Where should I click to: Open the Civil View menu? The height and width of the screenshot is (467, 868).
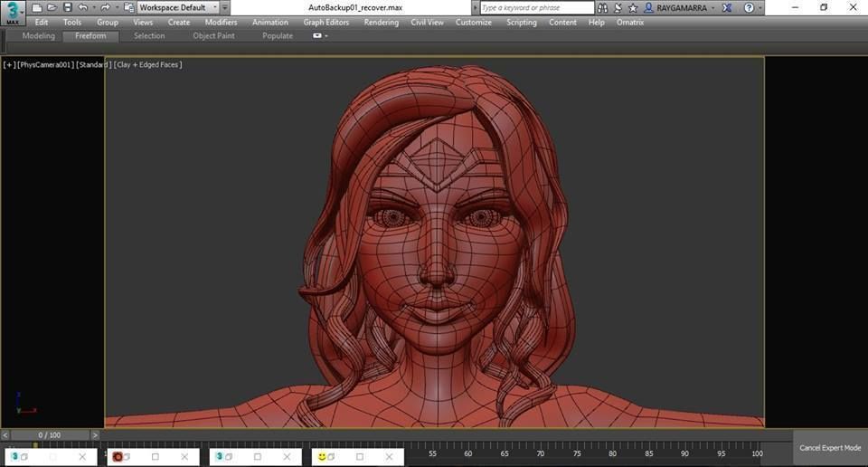pyautogui.click(x=427, y=22)
